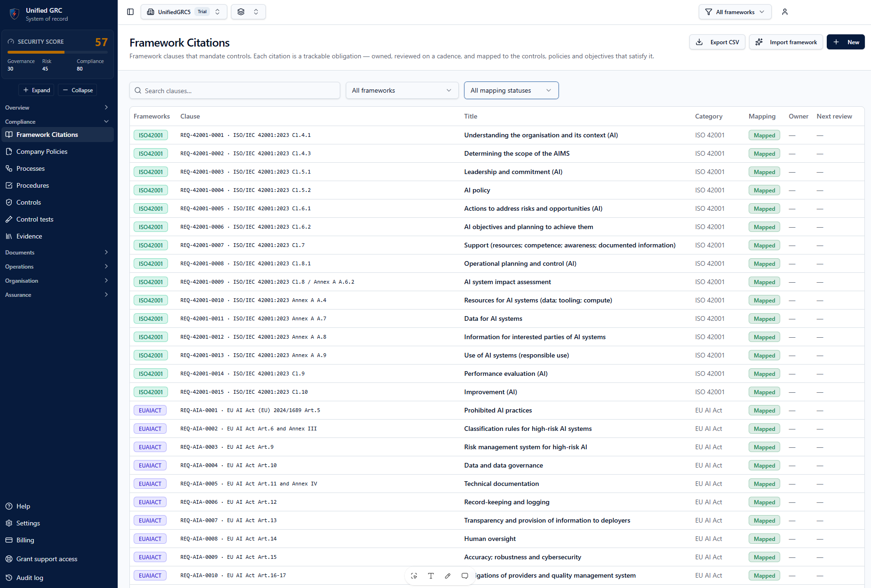This screenshot has height=588, width=871.
Task: Expand the Documents sidebar section
Action: tap(57, 252)
